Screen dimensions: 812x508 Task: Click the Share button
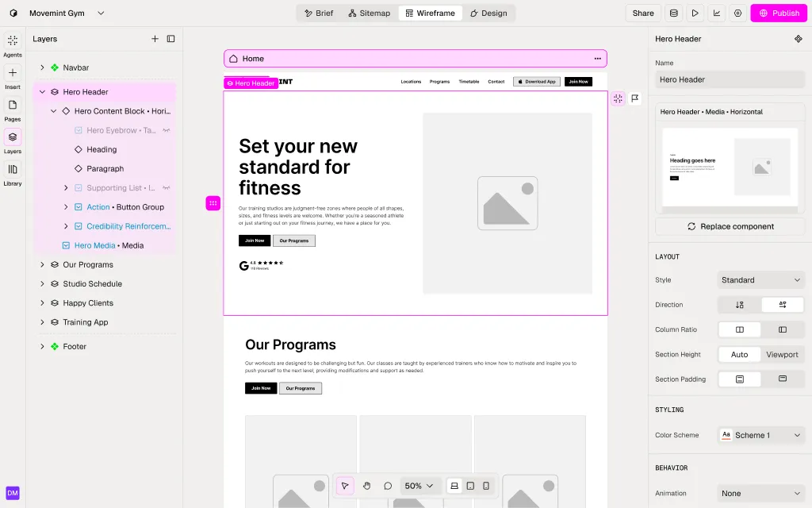pos(643,13)
